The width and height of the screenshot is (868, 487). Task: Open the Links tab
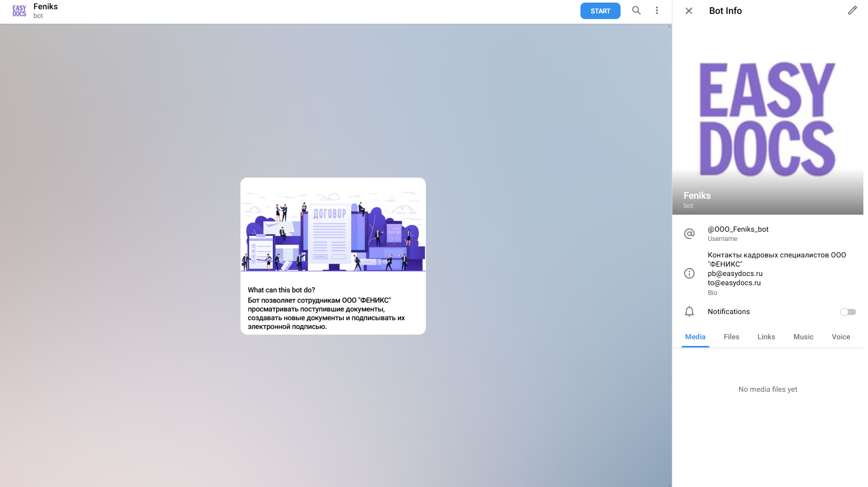[766, 337]
